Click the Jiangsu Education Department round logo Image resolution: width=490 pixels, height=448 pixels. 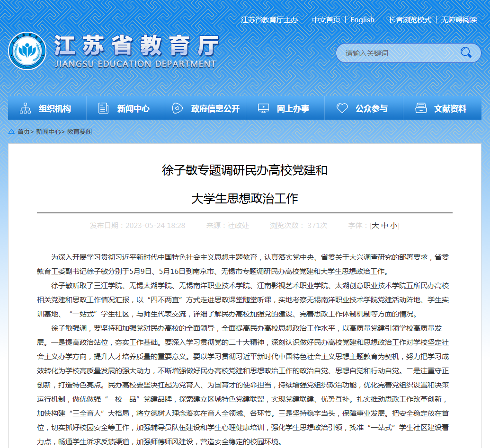[x=27, y=51]
